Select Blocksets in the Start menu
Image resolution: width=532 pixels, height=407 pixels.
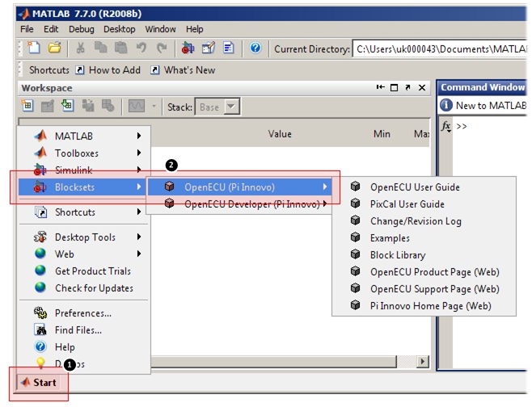tap(83, 187)
